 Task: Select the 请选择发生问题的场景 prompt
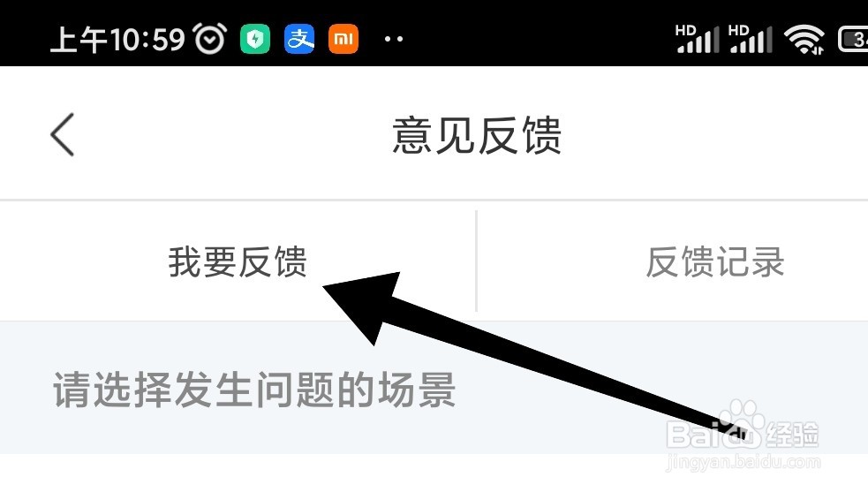pos(254,390)
